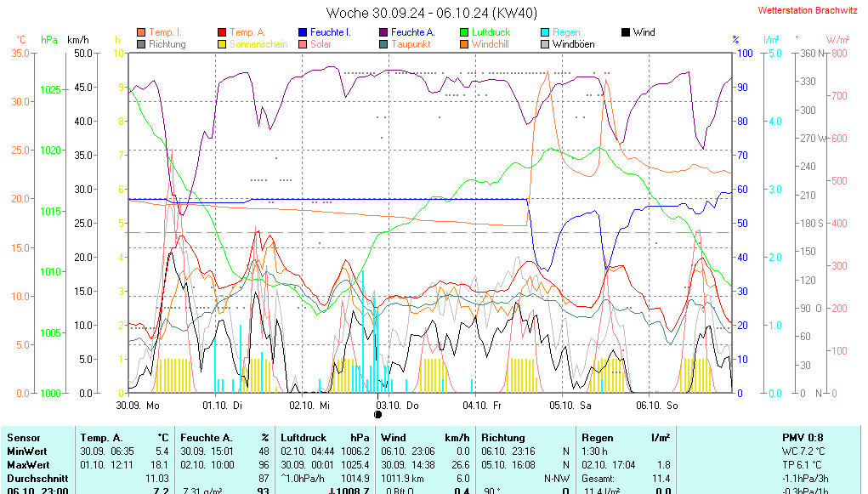Click the Windchill legend label

pos(491,44)
